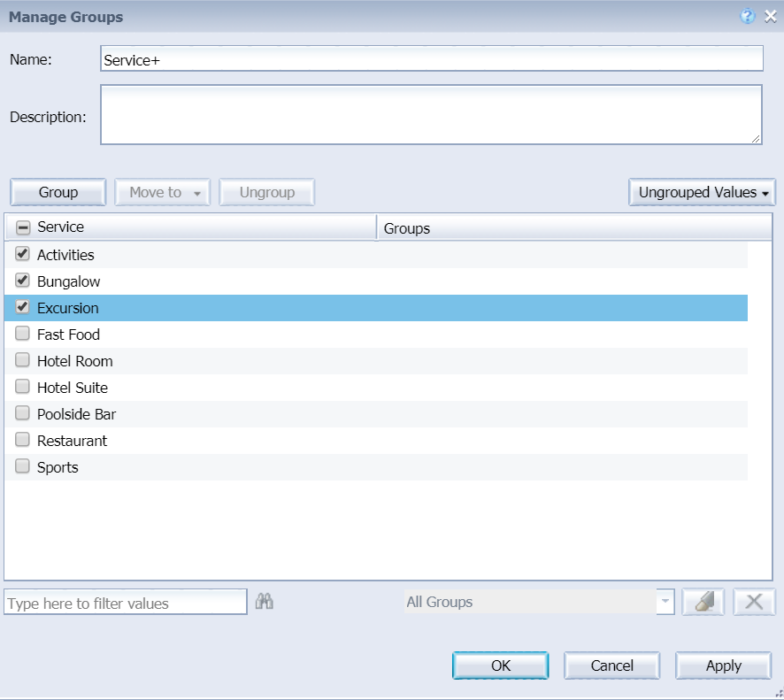Uncheck the Activities checkbox

[23, 254]
